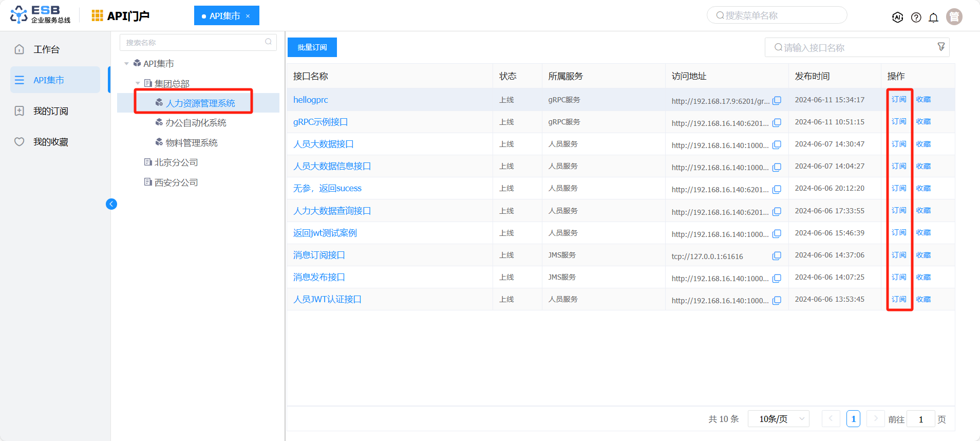Select 办公自动化系统 in the tree
This screenshot has width=980, height=441.
(196, 123)
